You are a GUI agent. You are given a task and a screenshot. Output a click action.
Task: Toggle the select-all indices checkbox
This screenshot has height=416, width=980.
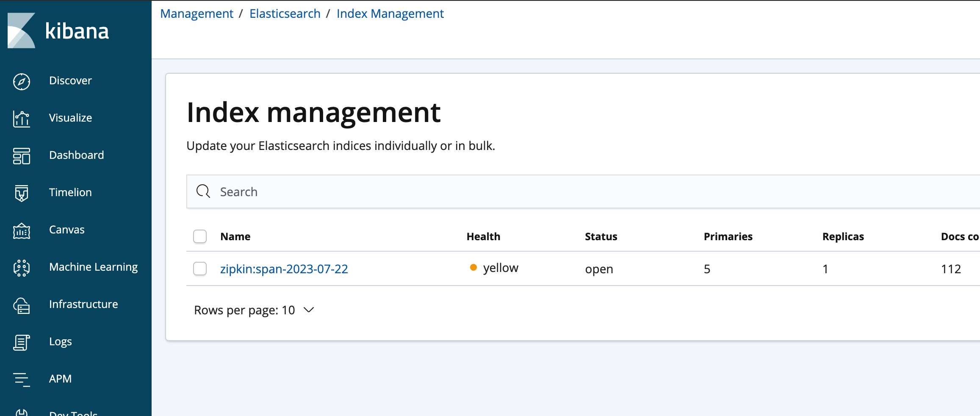click(200, 236)
